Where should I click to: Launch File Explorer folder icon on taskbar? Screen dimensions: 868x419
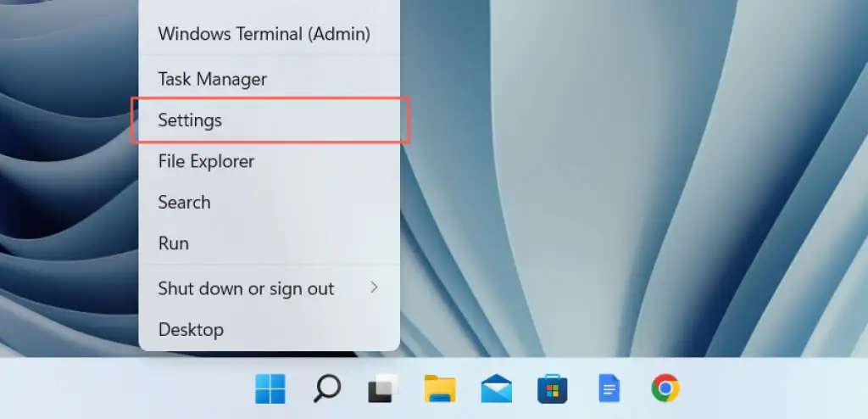click(x=440, y=389)
